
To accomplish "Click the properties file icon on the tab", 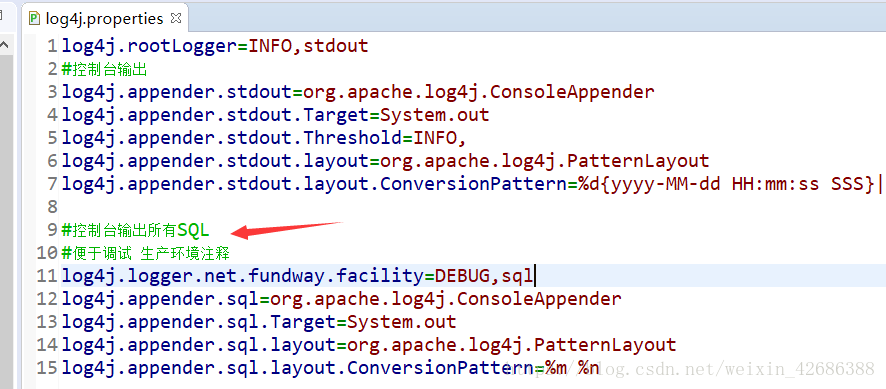I will (x=34, y=19).
